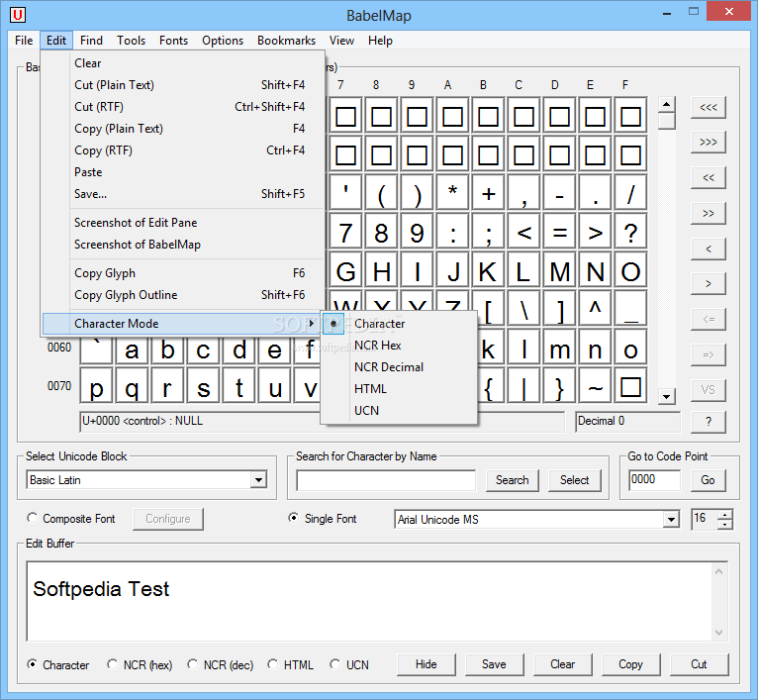
Task: Click the >> navigation button
Action: coord(709,213)
